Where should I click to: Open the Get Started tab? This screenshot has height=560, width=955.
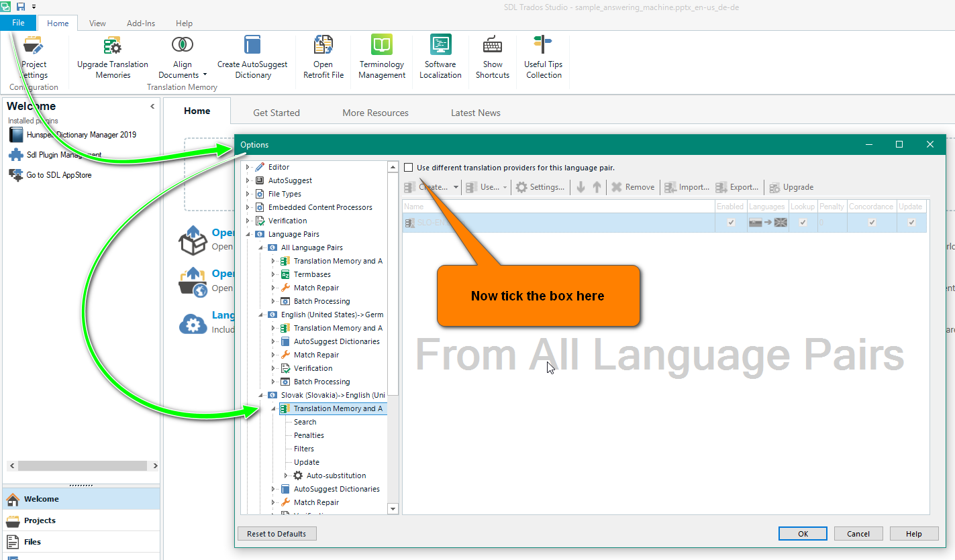(x=277, y=113)
